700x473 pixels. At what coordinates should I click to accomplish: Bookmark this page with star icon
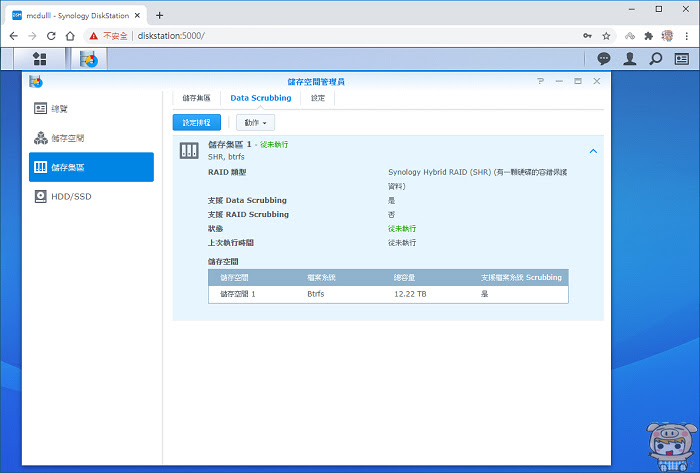tap(606, 36)
